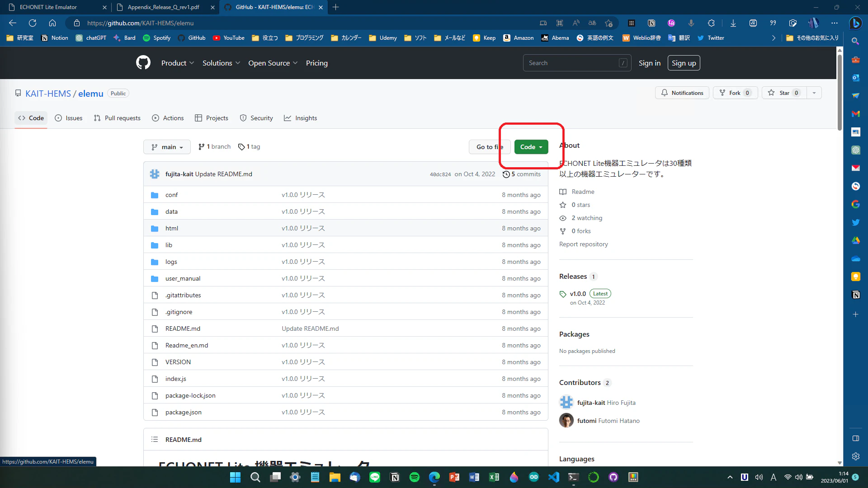The height and width of the screenshot is (488, 868).
Task: Click the browser address bar URL
Action: click(140, 23)
